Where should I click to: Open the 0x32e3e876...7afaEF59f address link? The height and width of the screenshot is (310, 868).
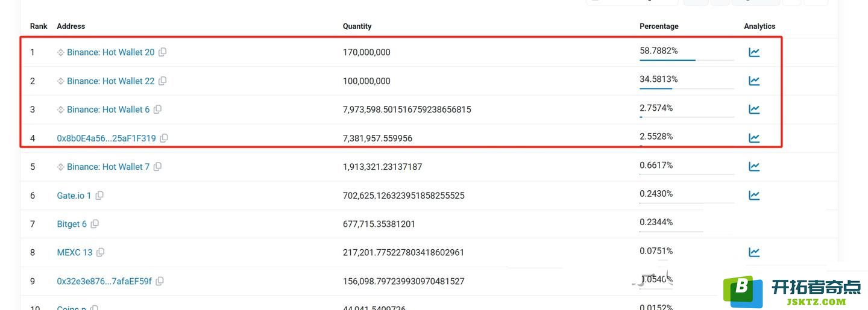click(104, 281)
